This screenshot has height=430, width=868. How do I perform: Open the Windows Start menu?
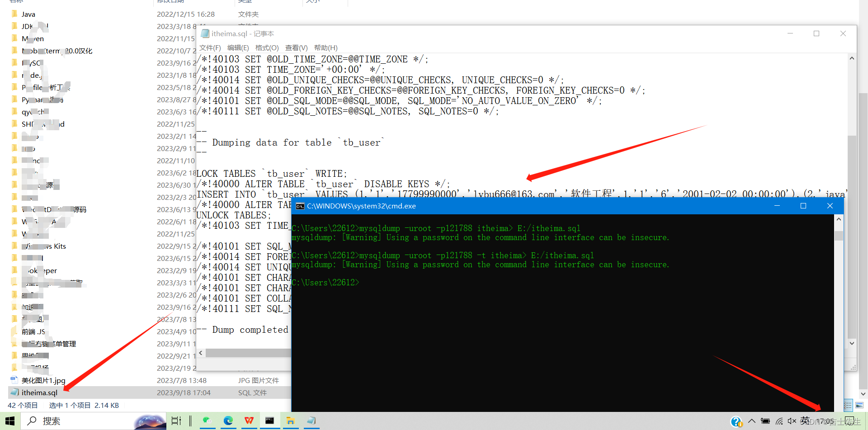pyautogui.click(x=10, y=421)
